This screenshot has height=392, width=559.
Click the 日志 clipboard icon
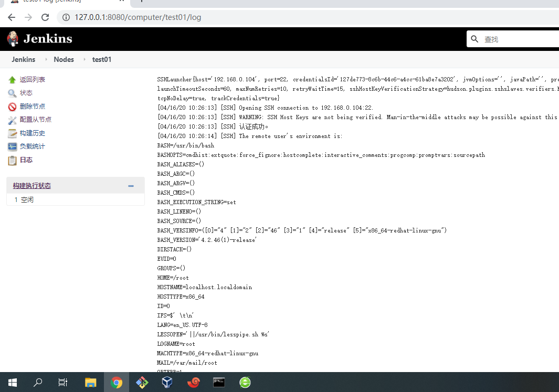pyautogui.click(x=12, y=160)
